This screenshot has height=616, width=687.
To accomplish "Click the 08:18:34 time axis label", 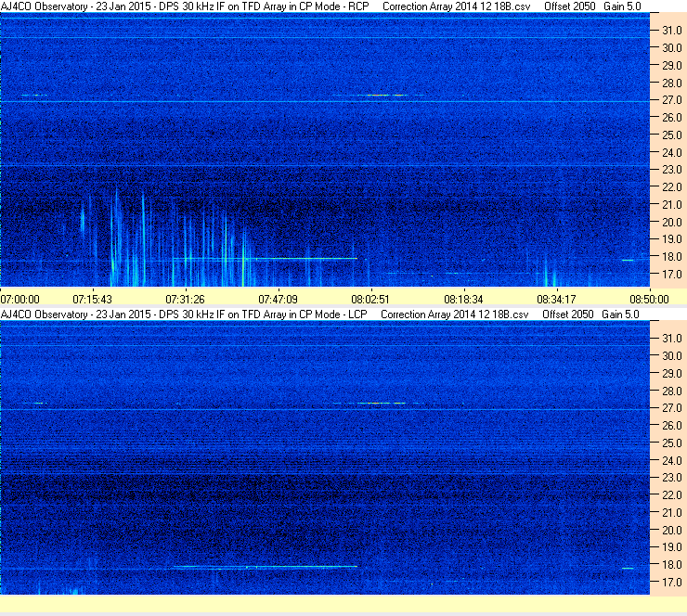I will coord(463,300).
